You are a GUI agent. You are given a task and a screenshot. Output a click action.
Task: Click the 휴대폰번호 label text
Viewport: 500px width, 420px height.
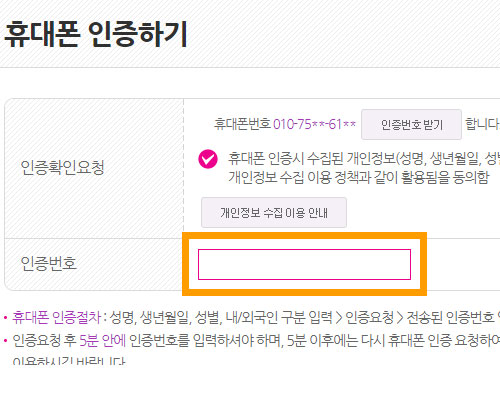pyautogui.click(x=242, y=124)
